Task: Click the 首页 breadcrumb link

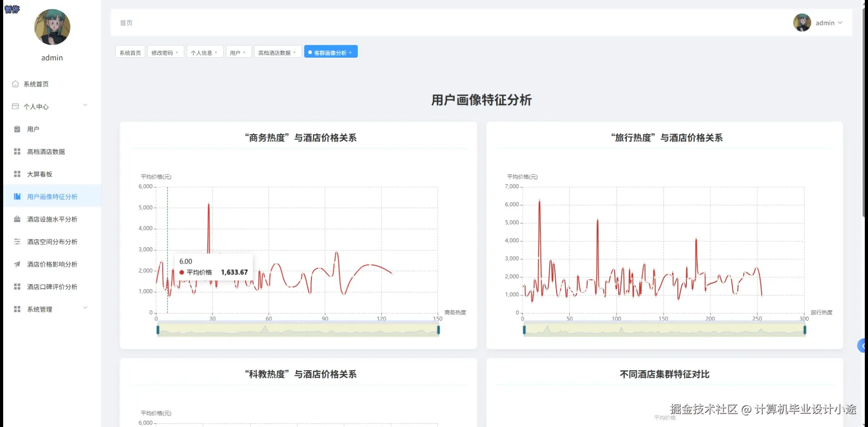Action: click(125, 23)
